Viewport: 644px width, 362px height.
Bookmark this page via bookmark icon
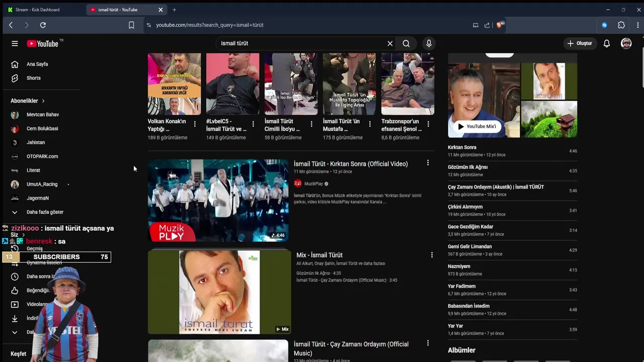[x=131, y=25]
